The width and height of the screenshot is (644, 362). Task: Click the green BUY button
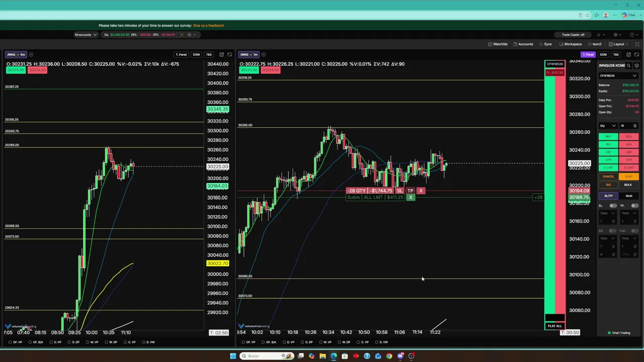[x=608, y=137]
